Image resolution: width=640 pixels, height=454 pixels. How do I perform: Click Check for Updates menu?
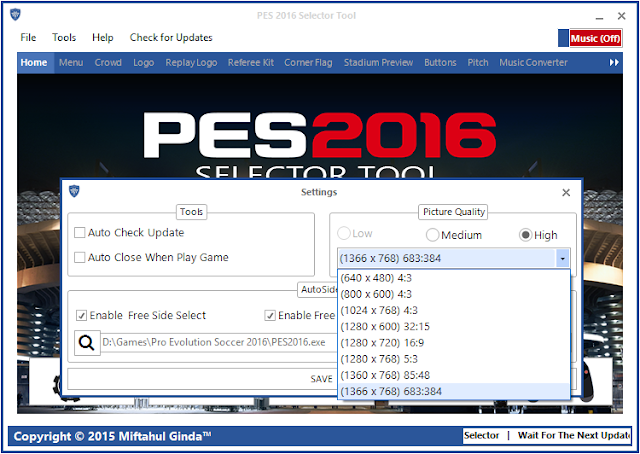(171, 38)
